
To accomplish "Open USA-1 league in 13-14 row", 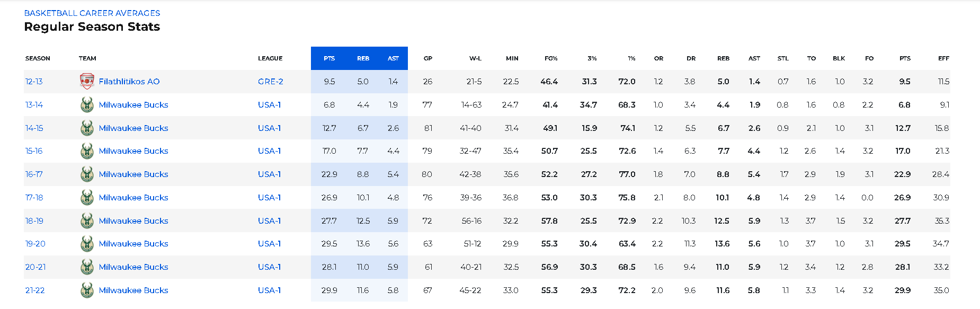I will (269, 105).
